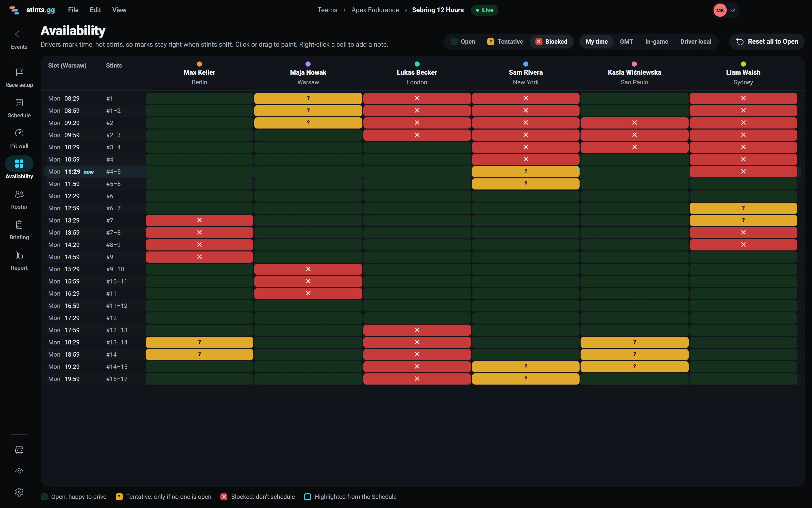Switch time display to In-game
Screen dimensions: 812x508
pyautogui.click(x=656, y=42)
